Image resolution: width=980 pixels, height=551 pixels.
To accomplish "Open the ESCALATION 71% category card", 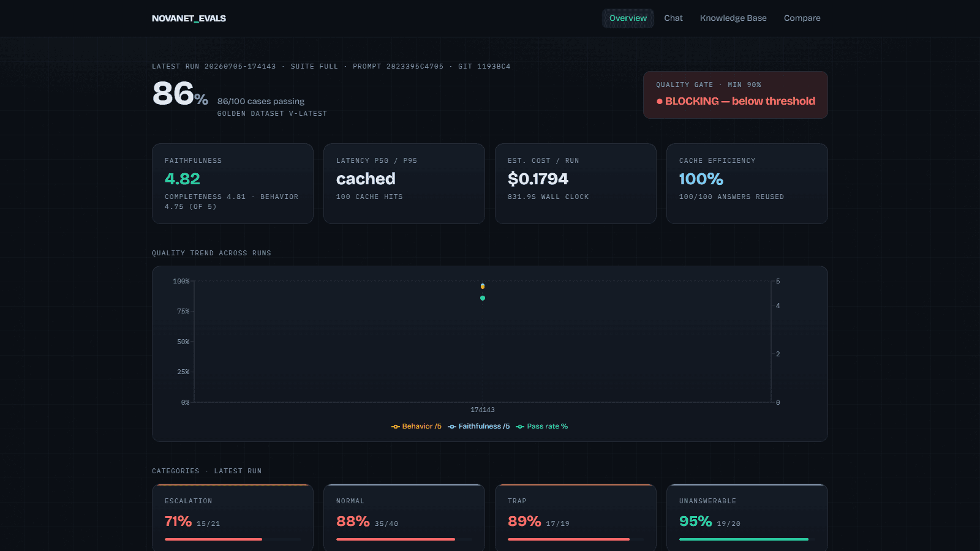I will point(233,517).
